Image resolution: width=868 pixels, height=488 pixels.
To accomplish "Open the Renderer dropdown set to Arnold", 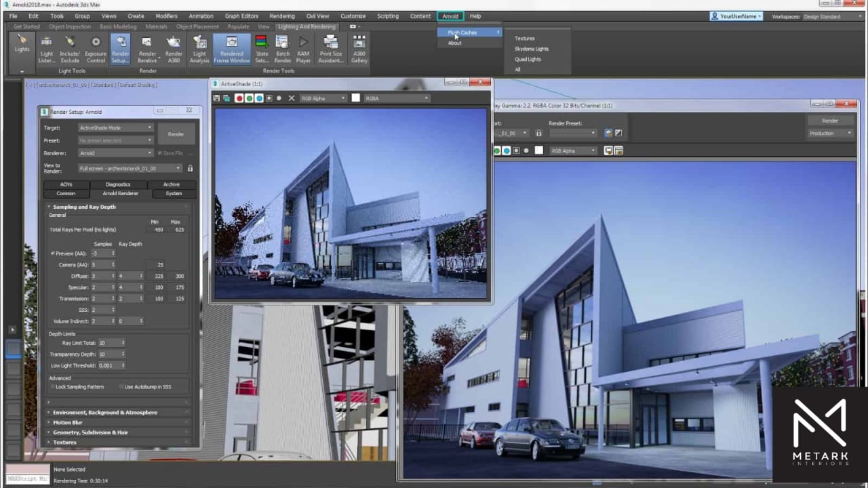I will point(115,153).
